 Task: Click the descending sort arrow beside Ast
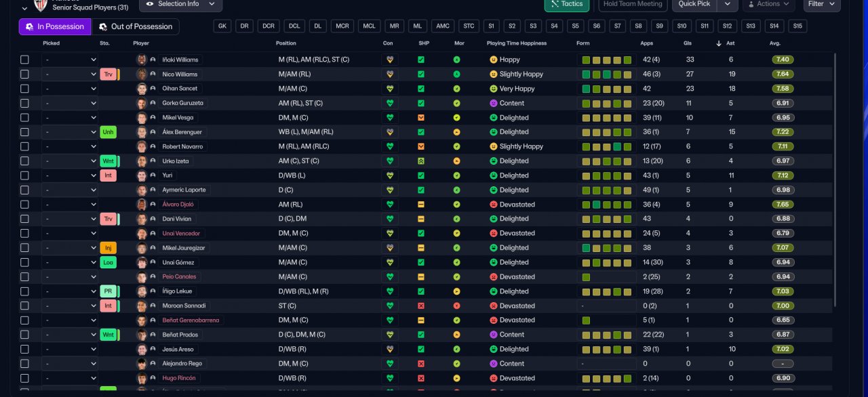tap(719, 43)
